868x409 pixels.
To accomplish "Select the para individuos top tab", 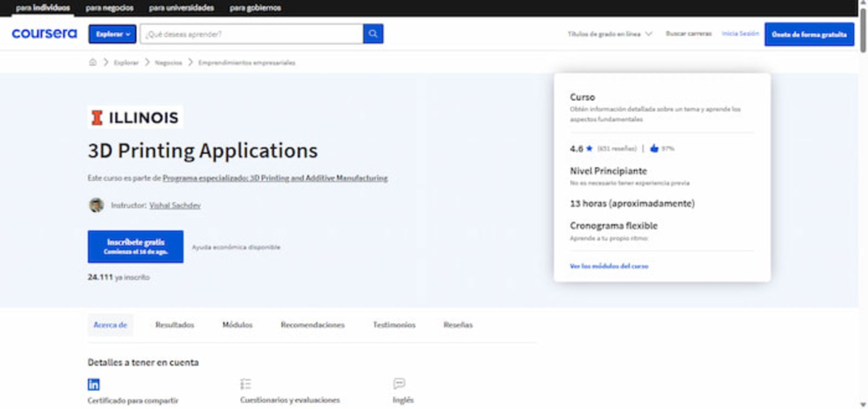I will (x=43, y=8).
